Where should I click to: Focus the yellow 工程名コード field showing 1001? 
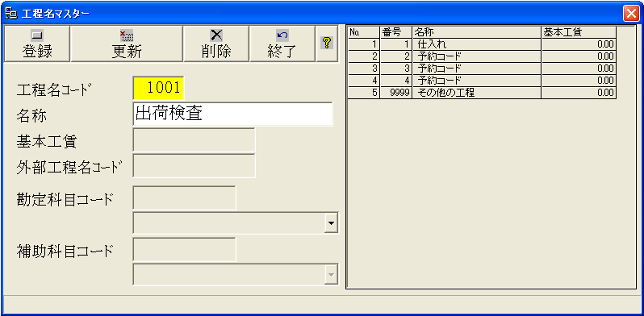[158, 88]
